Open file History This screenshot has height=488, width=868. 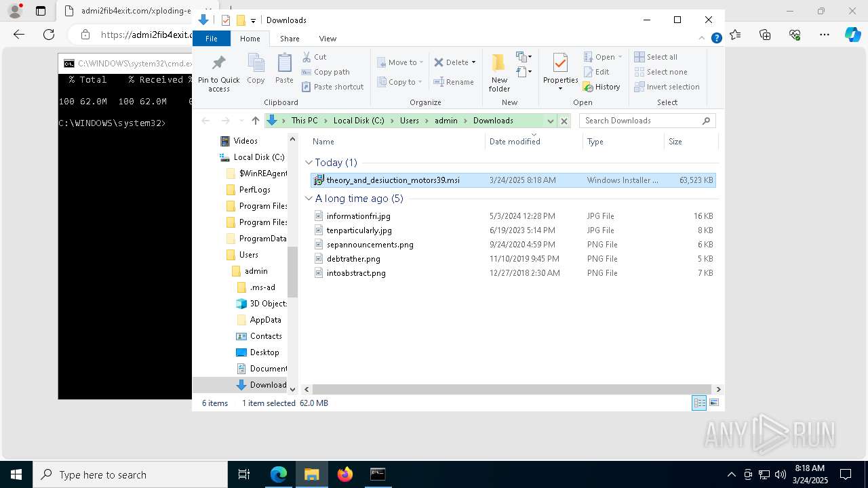pos(601,87)
